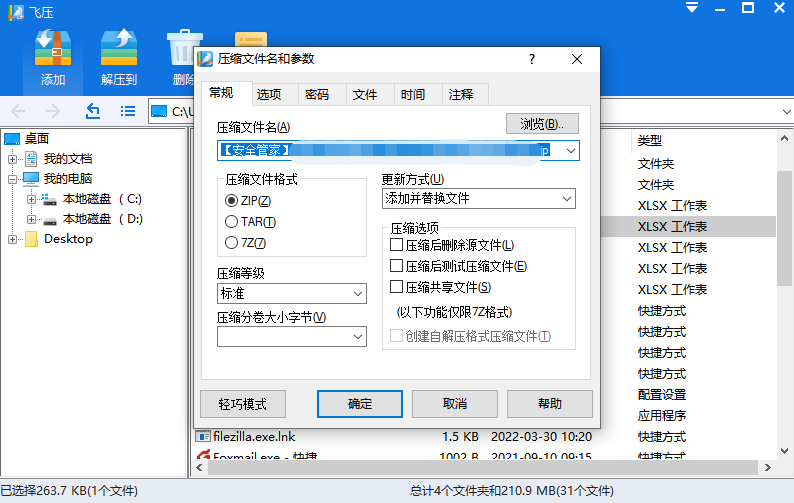Toggle the list view icon
This screenshot has width=794, height=503.
(x=128, y=111)
